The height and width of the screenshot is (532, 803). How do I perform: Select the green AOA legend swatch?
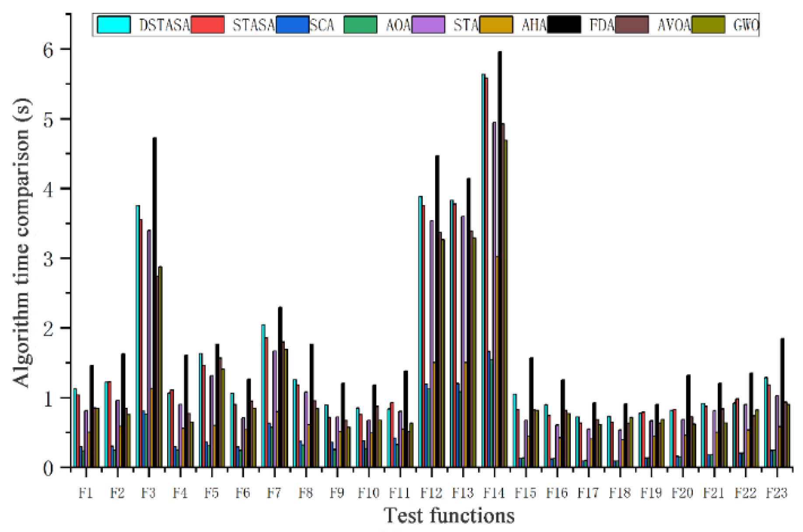point(360,25)
